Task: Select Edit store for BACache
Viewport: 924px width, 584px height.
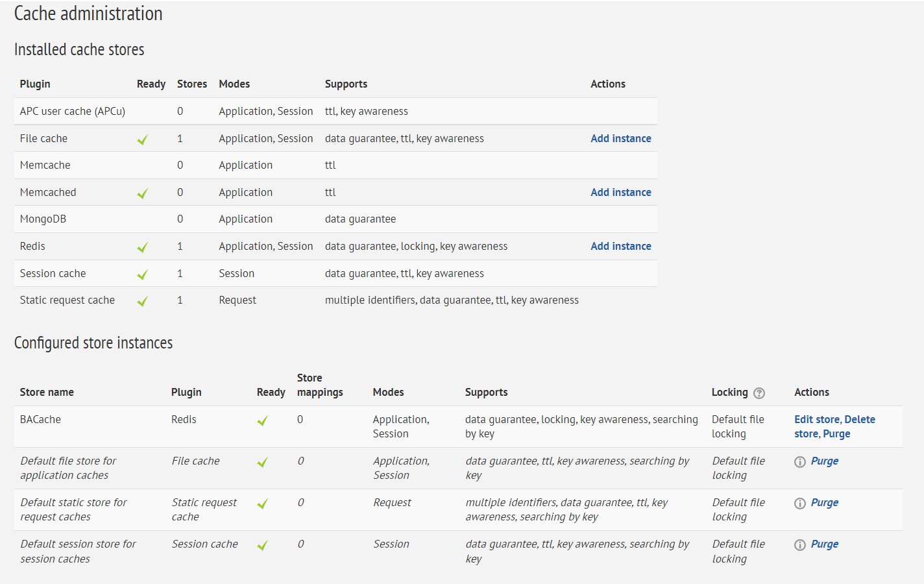Action: pyautogui.click(x=817, y=419)
